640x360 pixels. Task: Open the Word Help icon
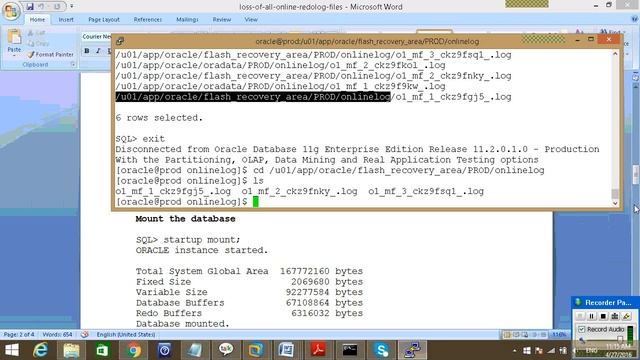(x=634, y=19)
